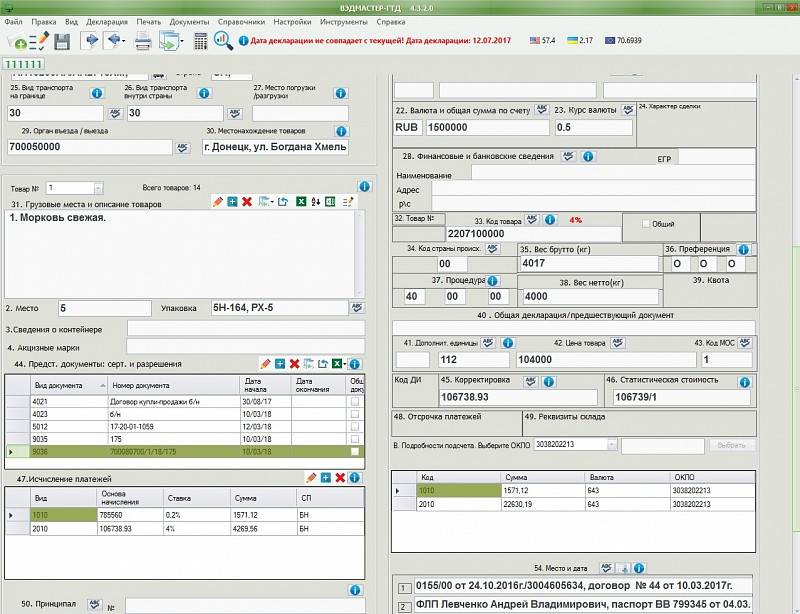The image size is (800, 614).
Task: Check the box in document 5012 row
Action: coord(355,426)
